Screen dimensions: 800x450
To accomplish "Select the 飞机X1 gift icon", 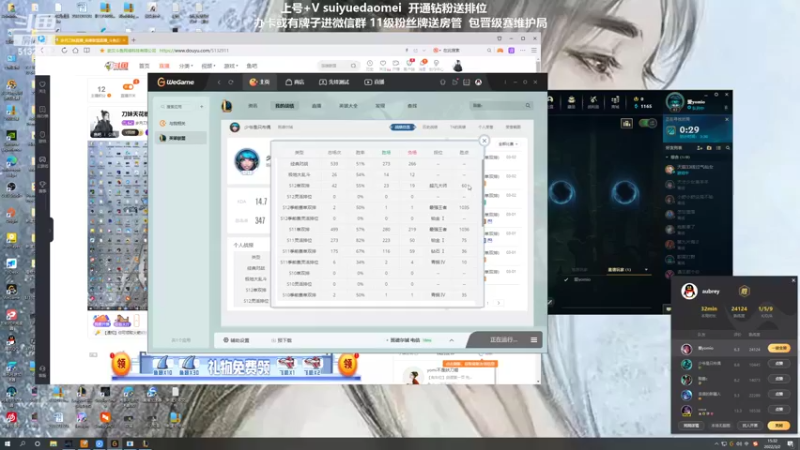I will [287, 365].
